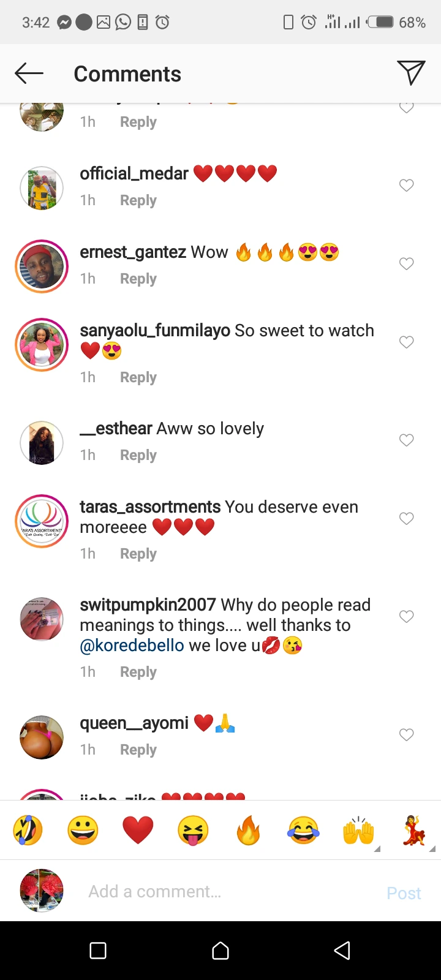Toggle like on ernest_gantez's comment
Viewport: 441px width, 980px height.
coord(407,264)
